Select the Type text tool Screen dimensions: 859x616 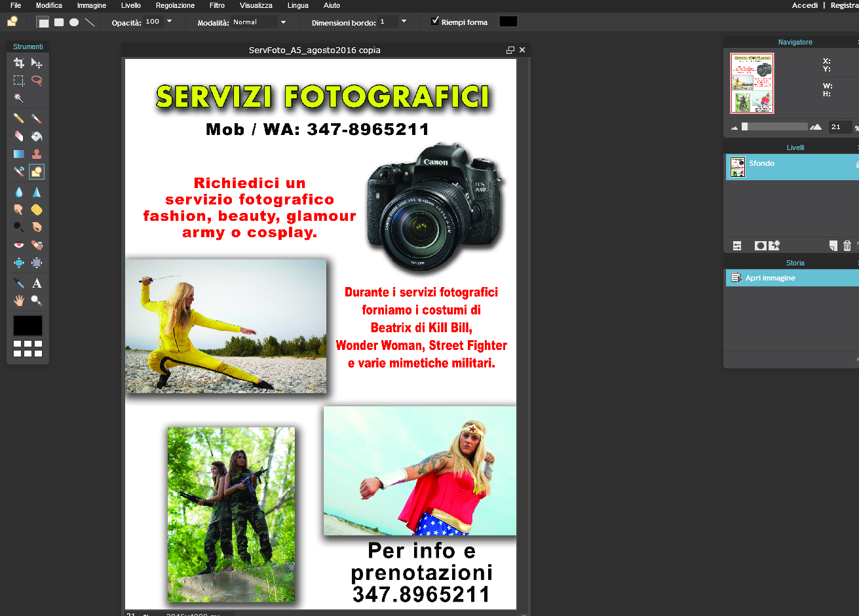[37, 283]
